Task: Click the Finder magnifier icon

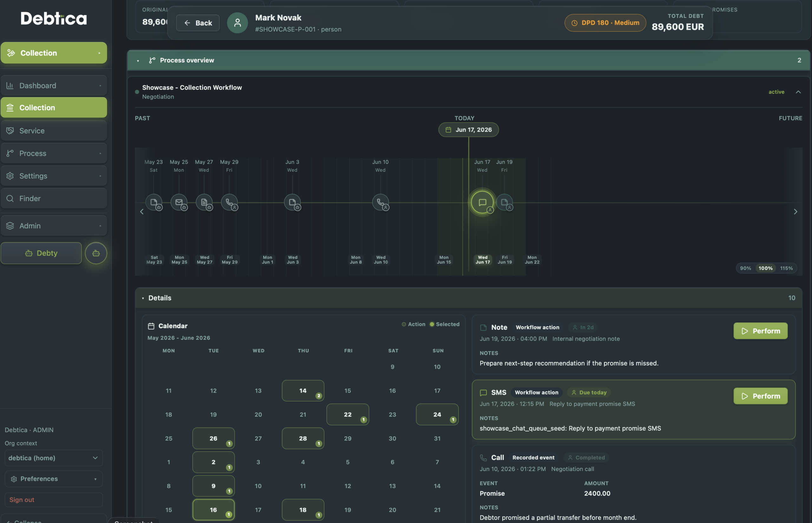Action: (x=10, y=198)
